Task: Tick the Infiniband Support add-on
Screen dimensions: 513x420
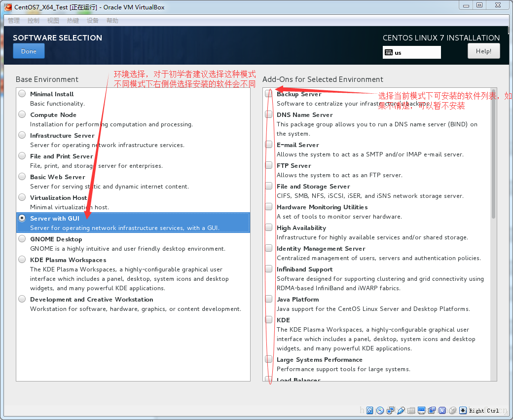Action: [269, 269]
